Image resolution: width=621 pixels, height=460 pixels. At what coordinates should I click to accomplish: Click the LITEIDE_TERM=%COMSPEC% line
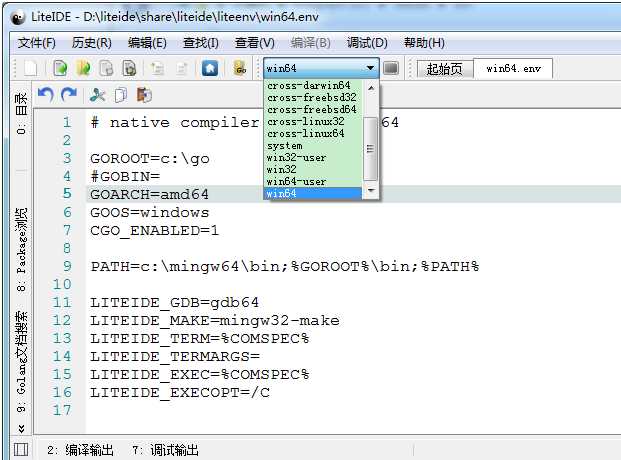[200, 338]
